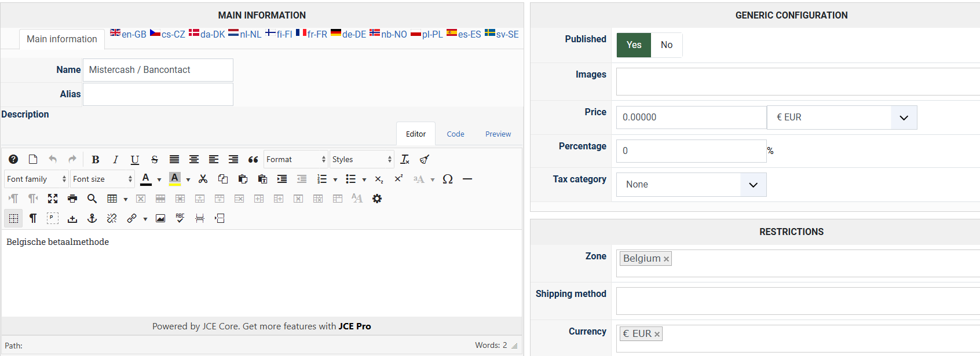Insert special character (omega)

click(x=448, y=179)
